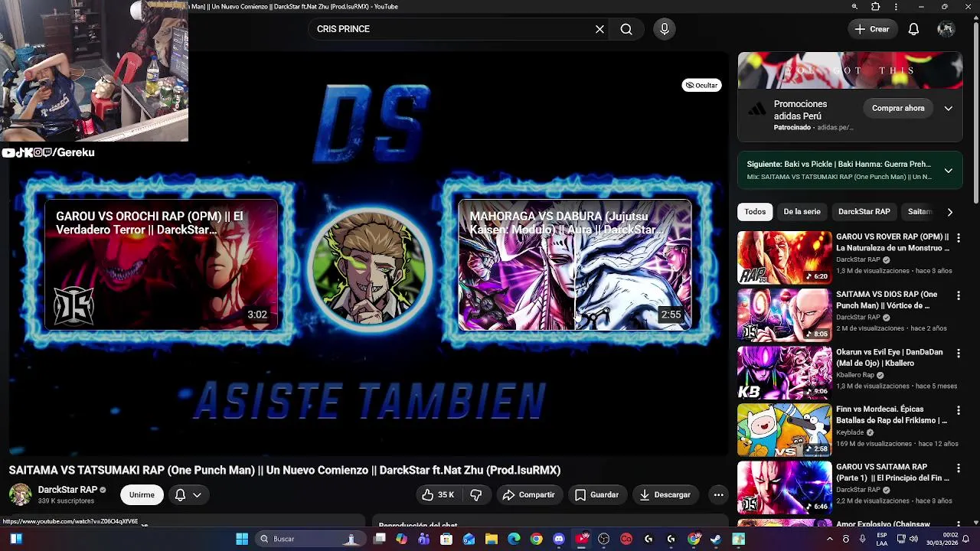Open the MAHORAGA VS DABURA end-screen video

574,265
